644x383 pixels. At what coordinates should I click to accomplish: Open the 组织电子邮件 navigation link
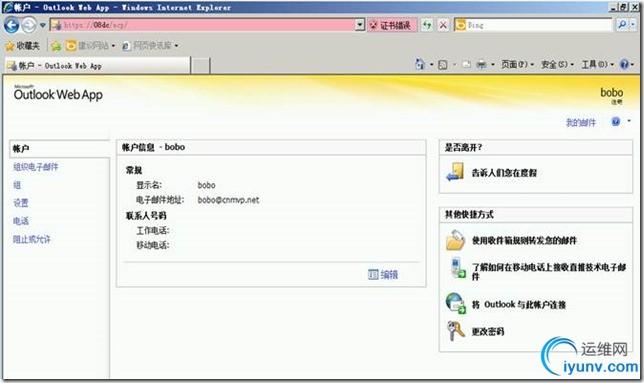(36, 167)
